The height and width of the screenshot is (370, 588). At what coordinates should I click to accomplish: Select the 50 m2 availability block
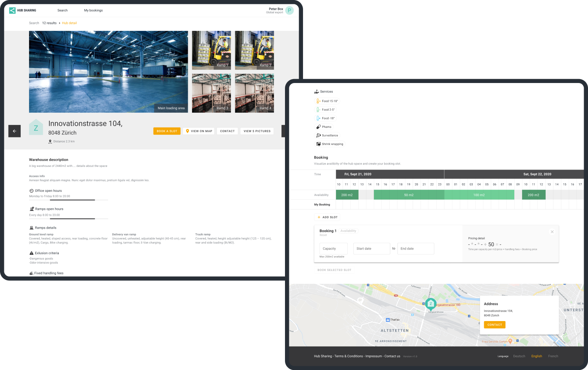(408, 195)
